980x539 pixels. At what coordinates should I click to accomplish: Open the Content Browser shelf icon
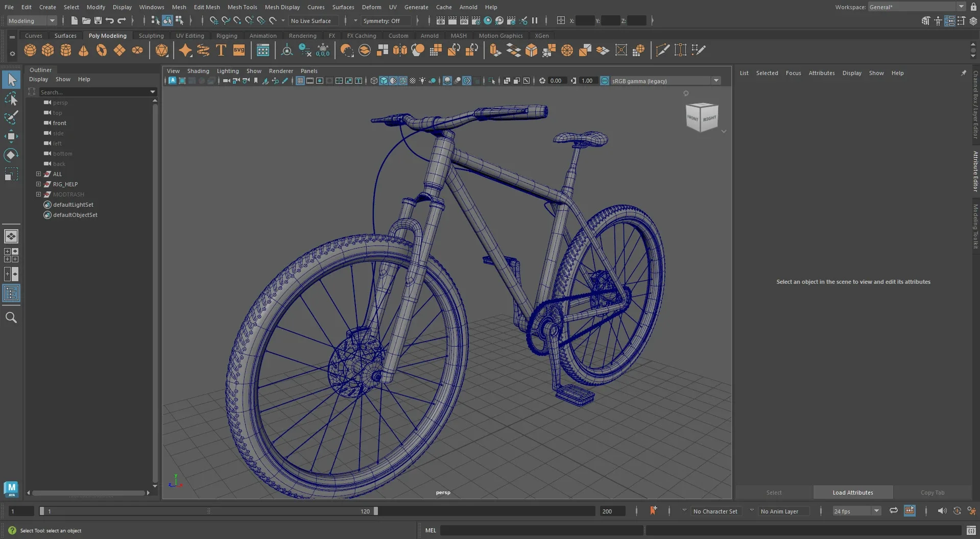coord(263,50)
